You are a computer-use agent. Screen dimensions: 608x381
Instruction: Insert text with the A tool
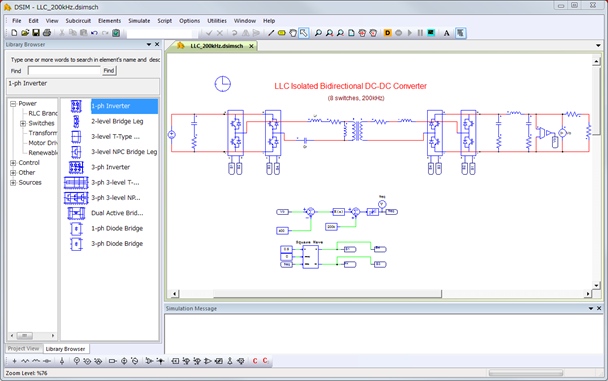446,33
